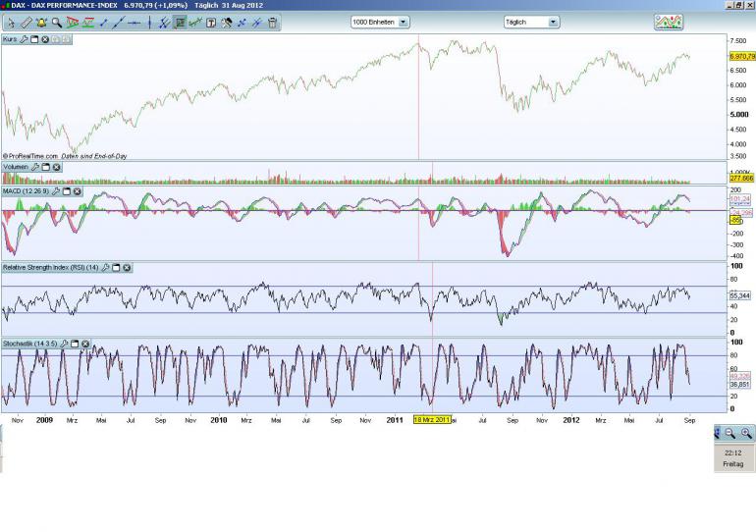
Task: Detach RSI panel into window
Action: coord(116,267)
